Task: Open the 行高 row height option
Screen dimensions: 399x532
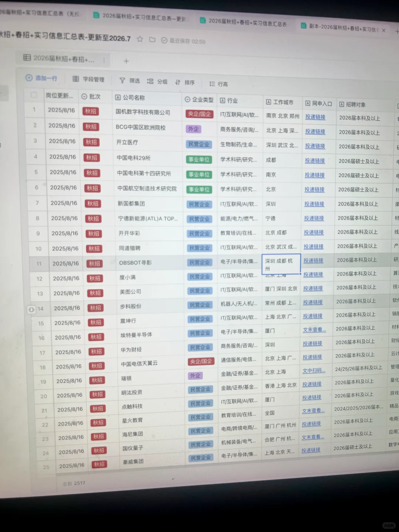Action: pos(219,84)
